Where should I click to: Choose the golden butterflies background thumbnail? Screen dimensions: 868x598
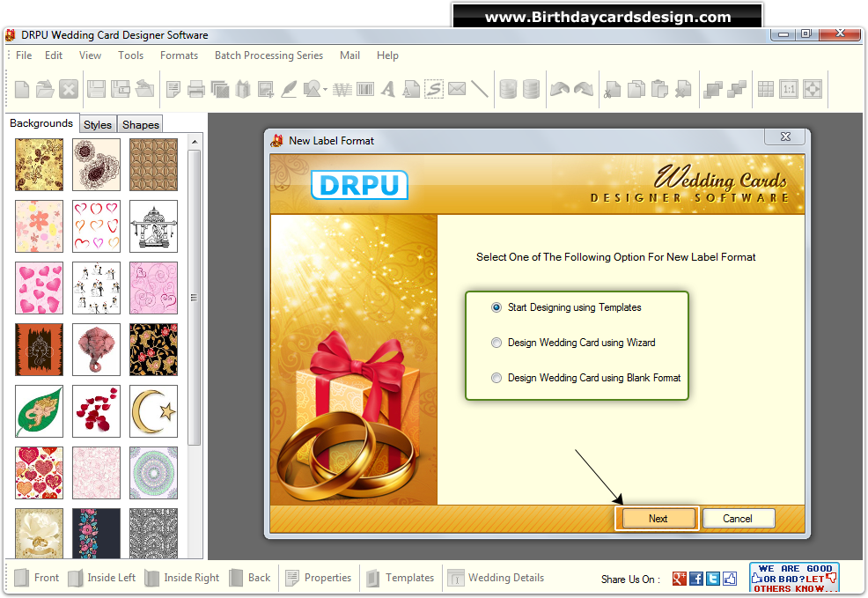pyautogui.click(x=40, y=165)
